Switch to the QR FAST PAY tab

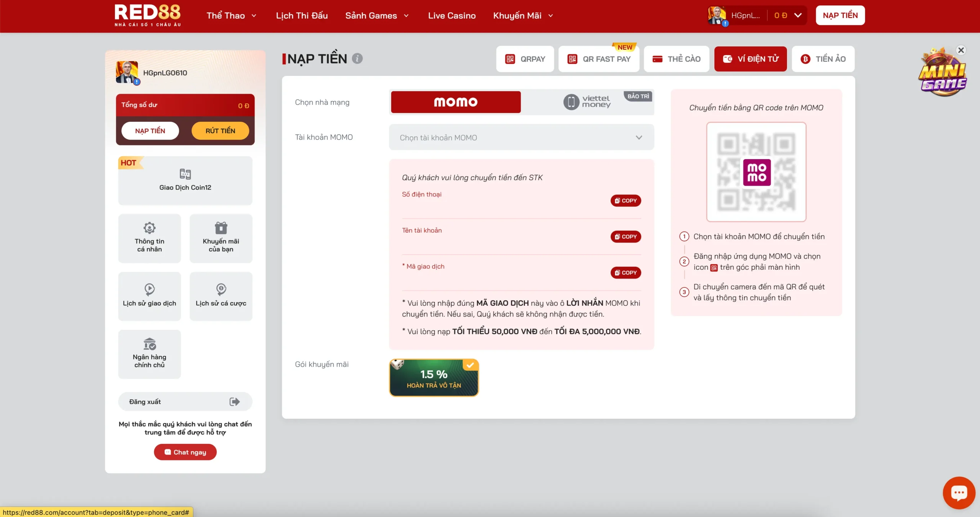click(599, 59)
